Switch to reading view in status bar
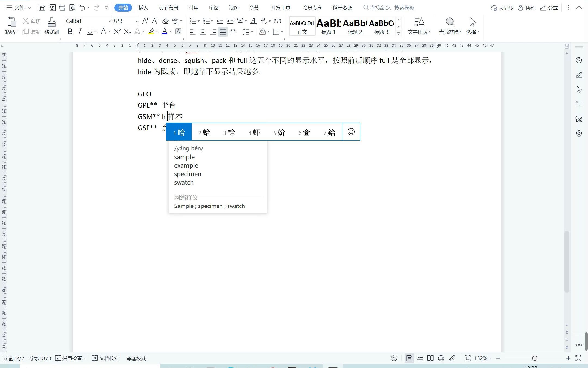Screen dimensions: 588x368 pos(430,358)
